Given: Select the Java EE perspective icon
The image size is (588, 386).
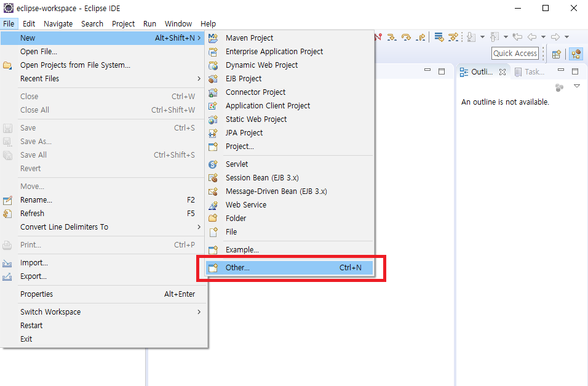Looking at the screenshot, I should tap(576, 54).
